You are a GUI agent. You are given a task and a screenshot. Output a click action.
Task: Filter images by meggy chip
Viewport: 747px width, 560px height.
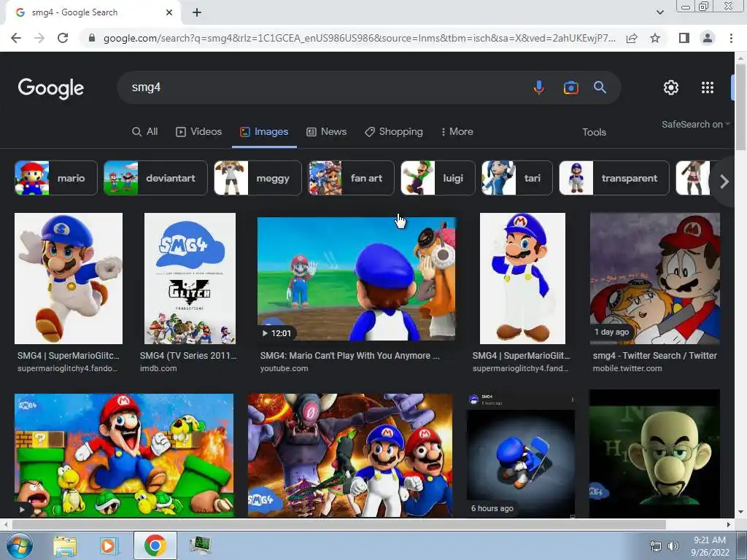click(258, 178)
